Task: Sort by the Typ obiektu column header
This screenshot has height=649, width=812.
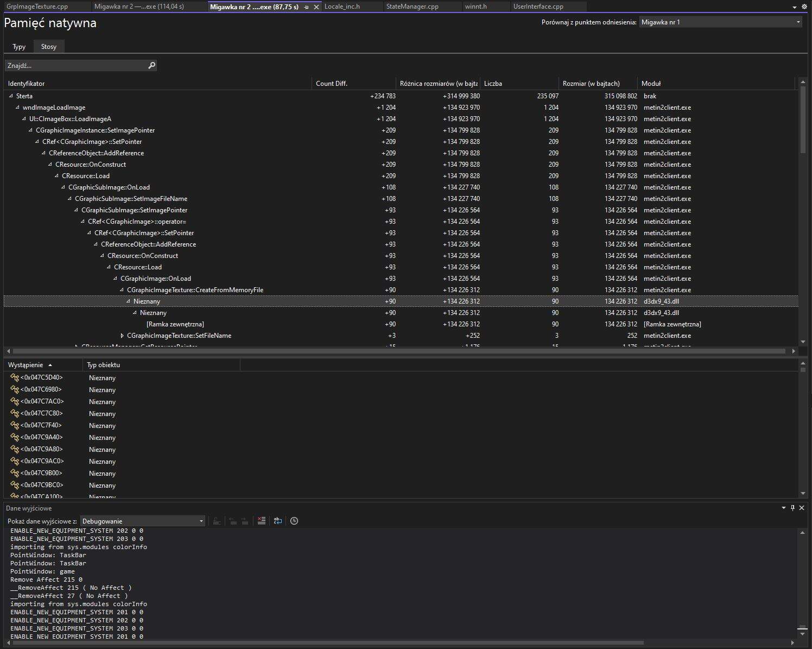Action: (x=161, y=365)
